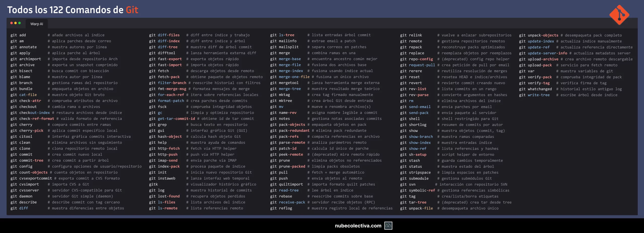Click the red close dot in terminal
644x233 pixels.
point(12,23)
